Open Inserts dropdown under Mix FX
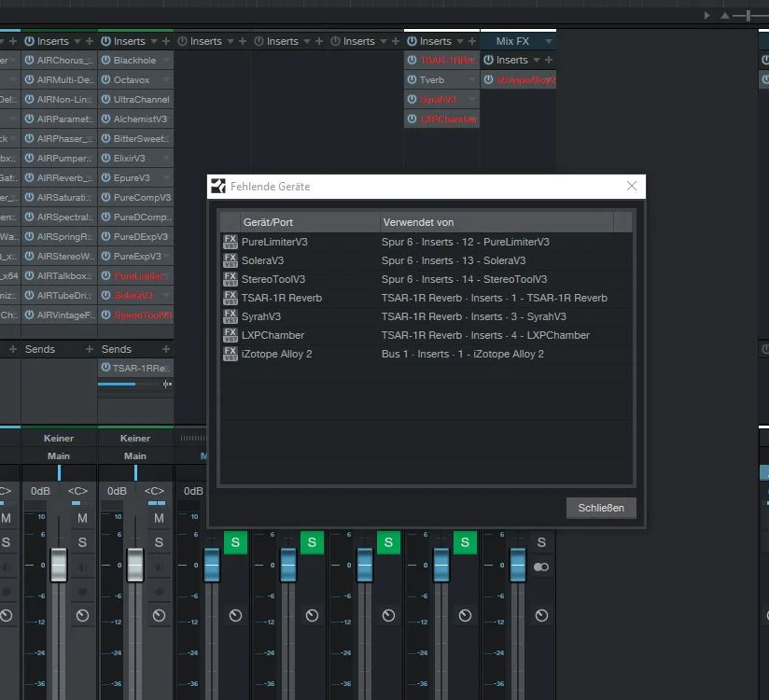 [x=537, y=60]
